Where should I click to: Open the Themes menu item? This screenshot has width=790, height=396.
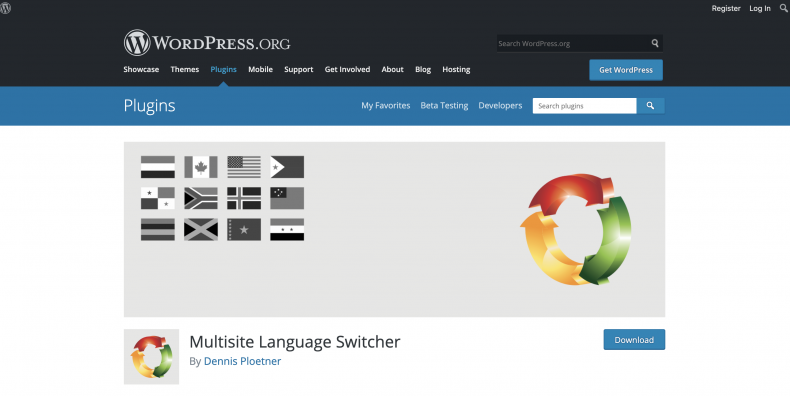184,70
